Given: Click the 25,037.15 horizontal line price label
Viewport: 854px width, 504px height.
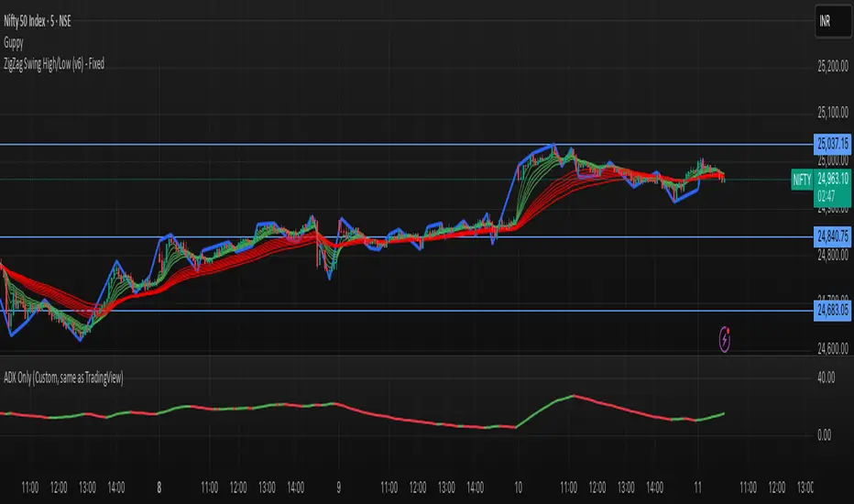Looking at the screenshot, I should coord(832,144).
